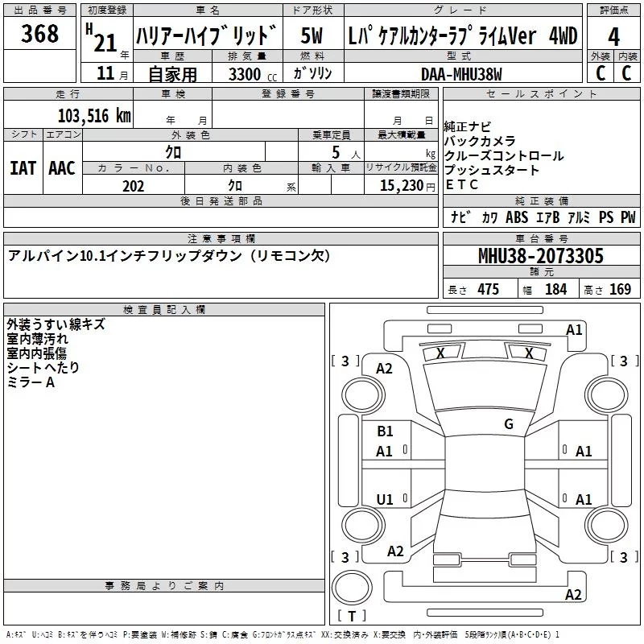Click the A2 mark on rear bumper
The image size is (644, 644).
[573, 594]
